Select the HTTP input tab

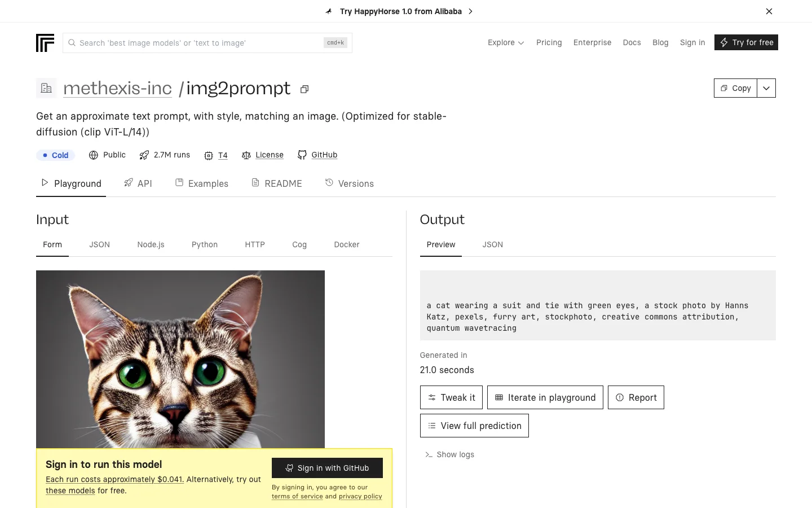[255, 245]
